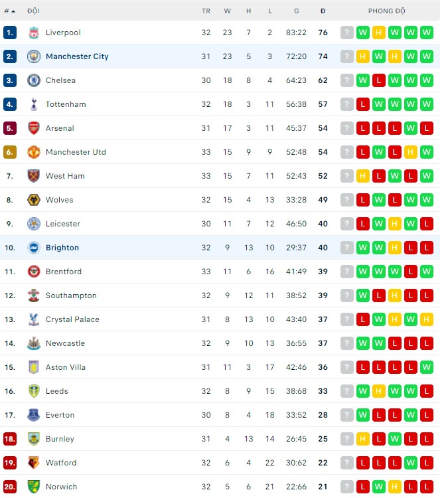Viewport: 448px width, 498px height.
Task: Sort table by the # rank column
Action: [9, 11]
